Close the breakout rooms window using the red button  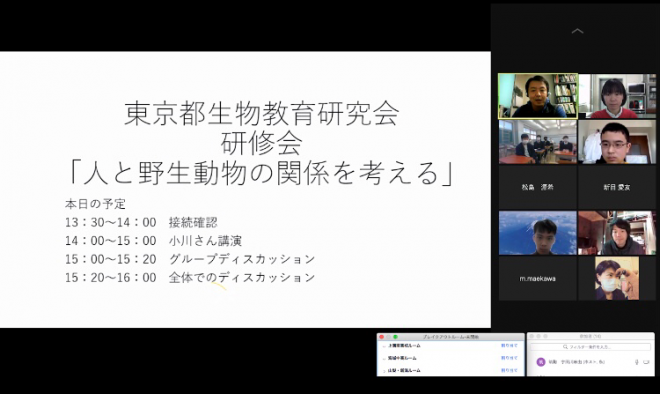(382, 337)
